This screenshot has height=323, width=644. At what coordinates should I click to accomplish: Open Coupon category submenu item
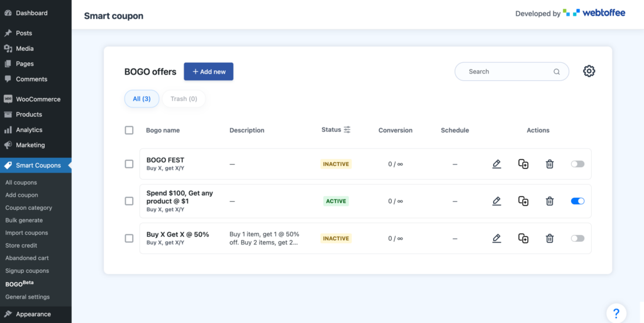coord(29,207)
